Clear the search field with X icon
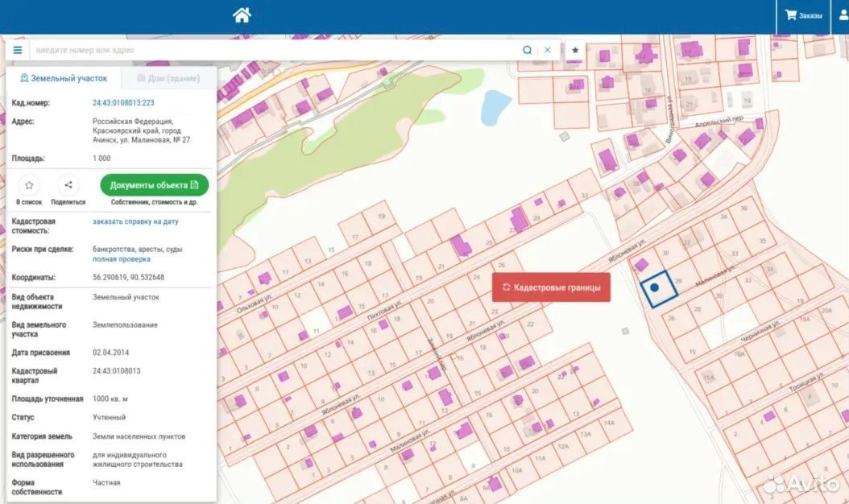 tap(548, 50)
